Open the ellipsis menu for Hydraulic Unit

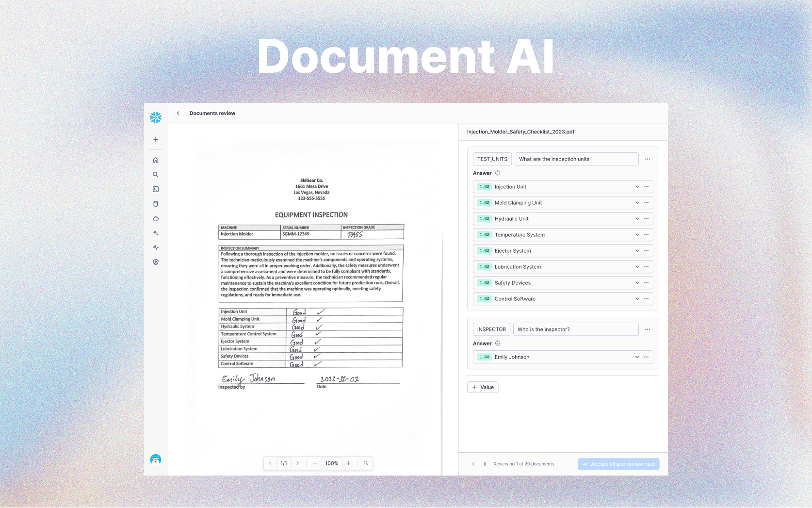pos(646,219)
